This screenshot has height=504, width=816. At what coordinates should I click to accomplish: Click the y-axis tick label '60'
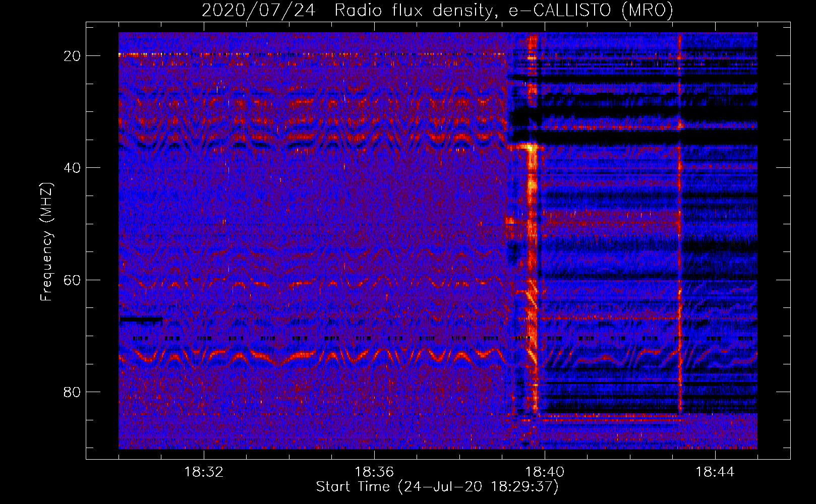(72, 280)
